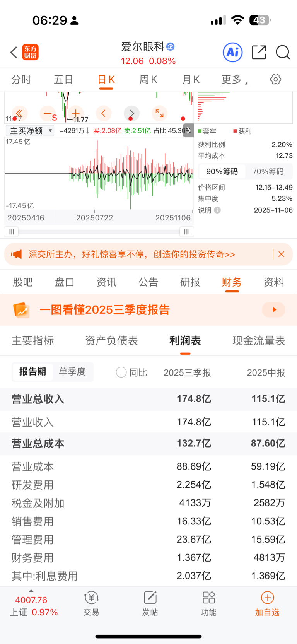Image resolution: width=297 pixels, height=644 pixels.
Task: Tap the grey expand arrow beside 占比
Action: click(188, 131)
